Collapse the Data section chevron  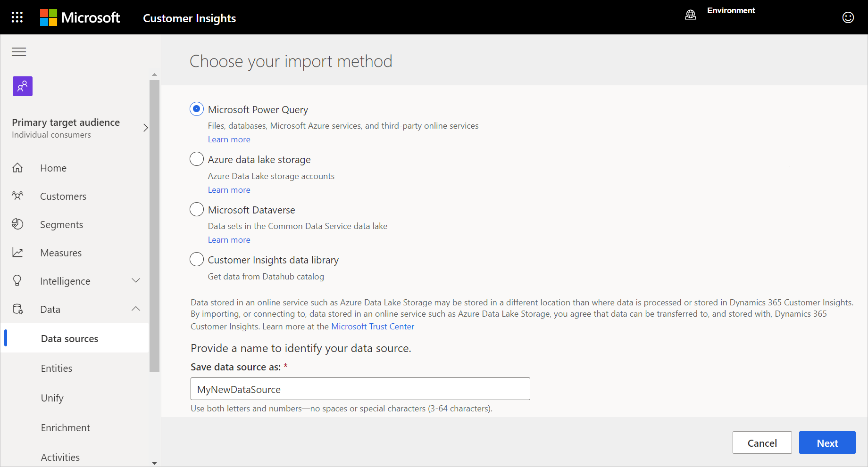pos(136,309)
